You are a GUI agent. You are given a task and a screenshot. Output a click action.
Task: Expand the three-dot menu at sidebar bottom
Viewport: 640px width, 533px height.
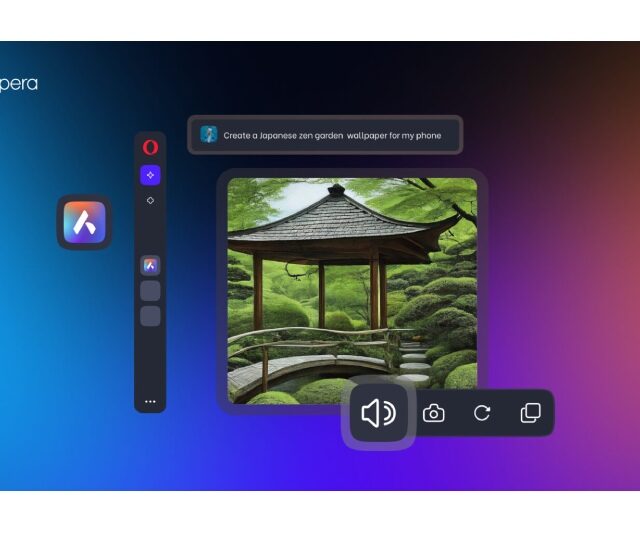[x=150, y=401]
